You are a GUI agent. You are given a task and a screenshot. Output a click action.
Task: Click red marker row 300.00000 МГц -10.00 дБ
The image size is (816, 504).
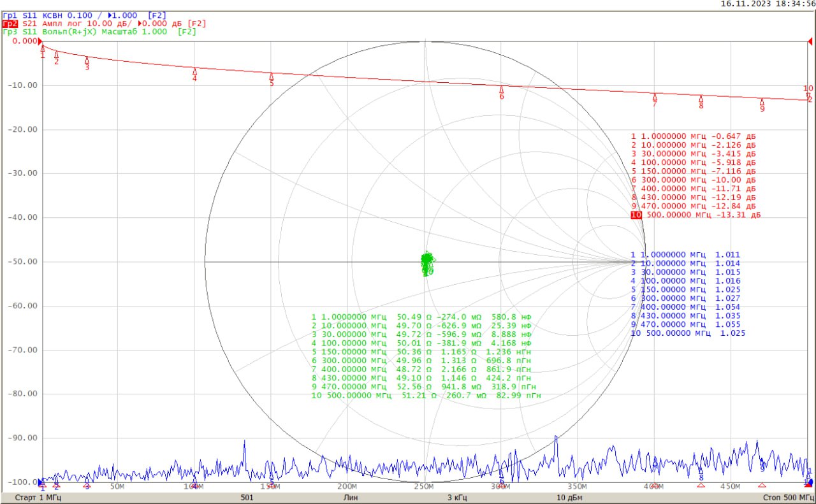[x=694, y=180]
